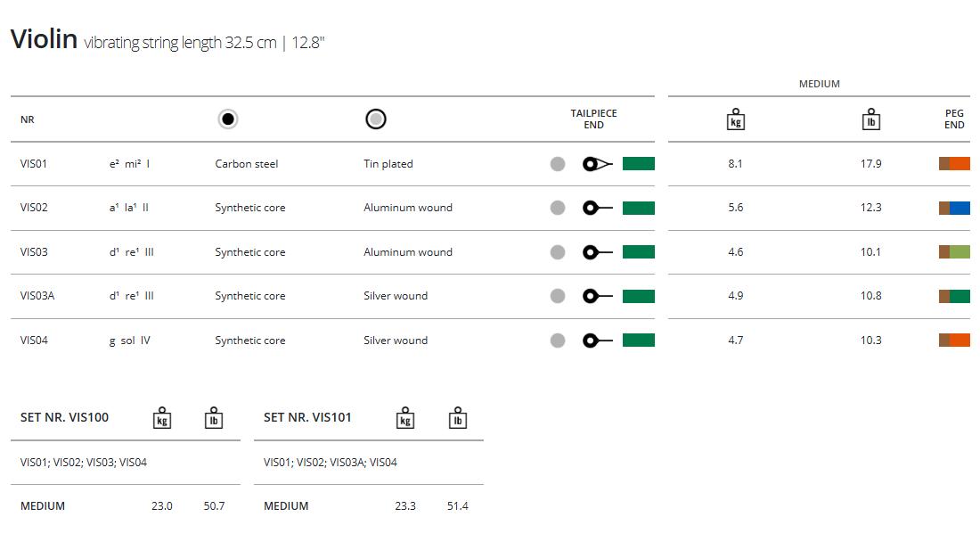Click the loop end icon in VIS01 row
The width and height of the screenshot is (980, 550).
tap(597, 164)
